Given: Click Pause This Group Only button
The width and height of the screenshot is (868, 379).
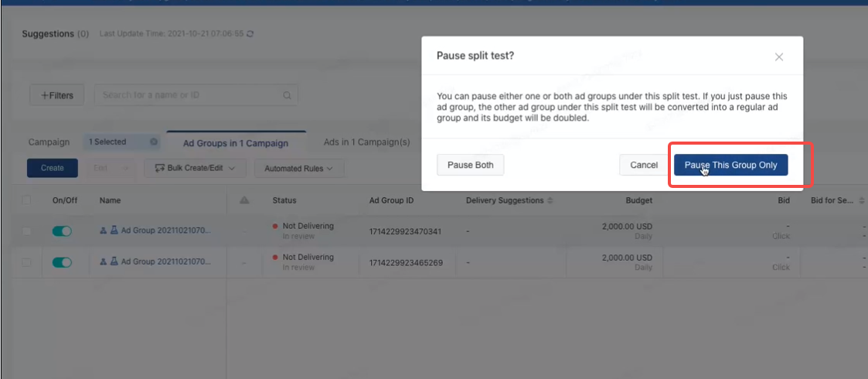Looking at the screenshot, I should (x=730, y=165).
